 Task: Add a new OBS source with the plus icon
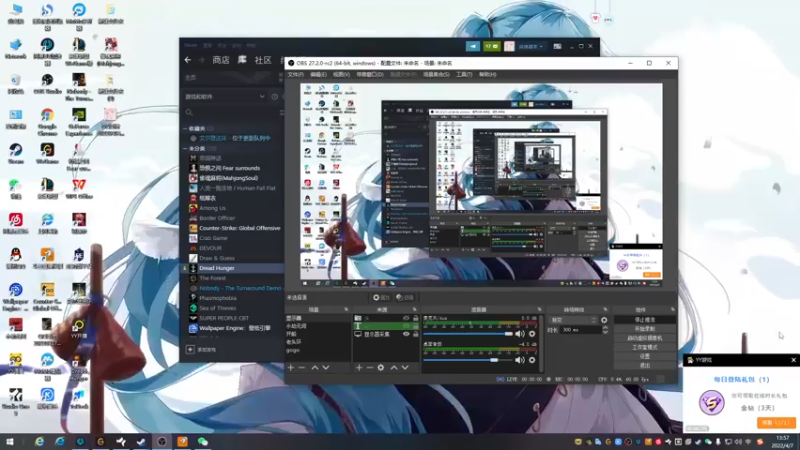359,367
